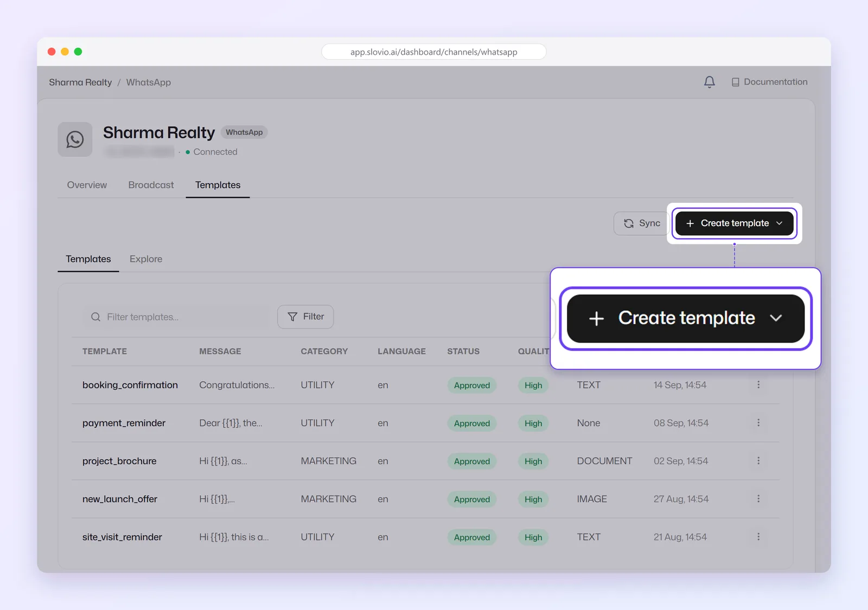
Task: Select the project_brochure template name
Action: click(x=119, y=461)
